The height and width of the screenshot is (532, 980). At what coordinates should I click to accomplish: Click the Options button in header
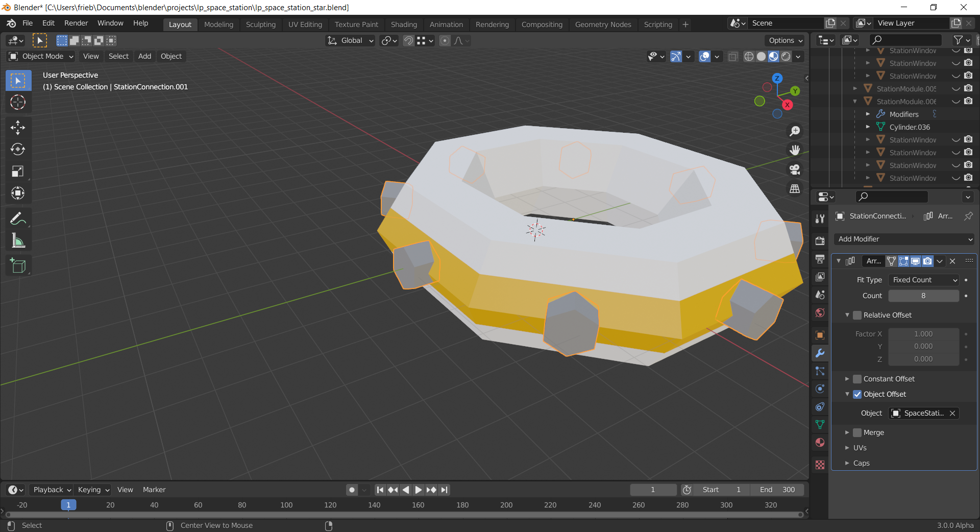[785, 40]
